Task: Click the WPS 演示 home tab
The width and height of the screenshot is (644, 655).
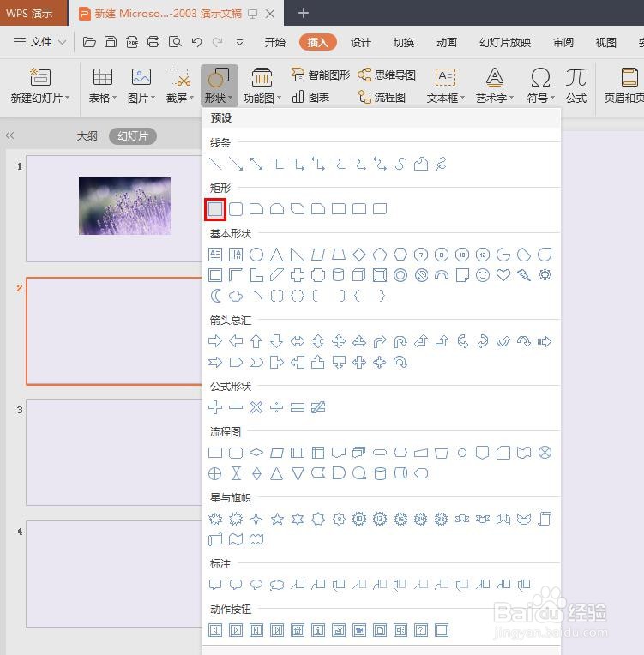Action: click(x=33, y=13)
